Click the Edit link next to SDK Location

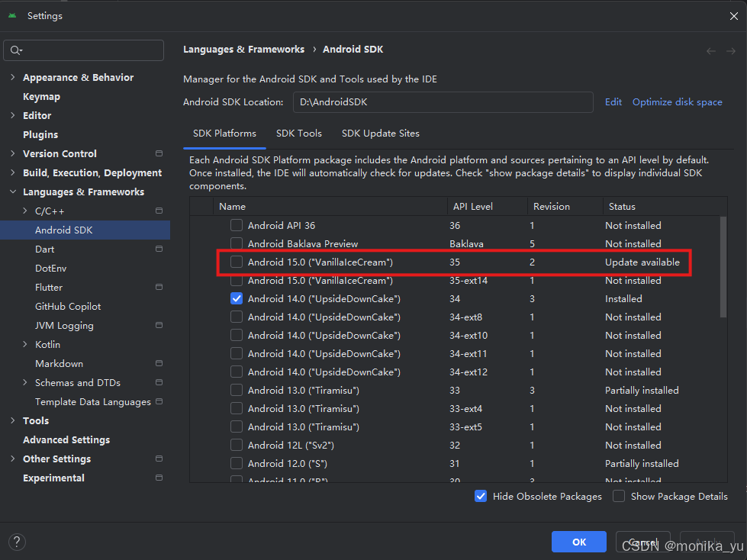tap(613, 101)
